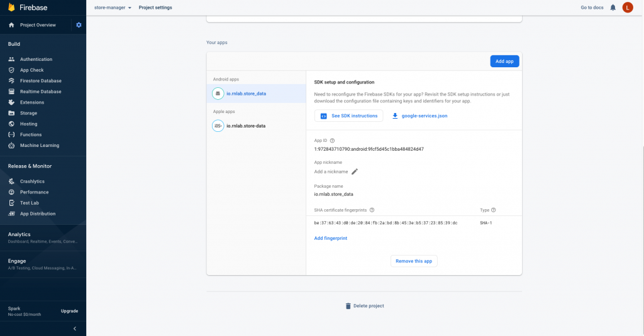
Task: Open the user account avatar
Action: point(628,8)
